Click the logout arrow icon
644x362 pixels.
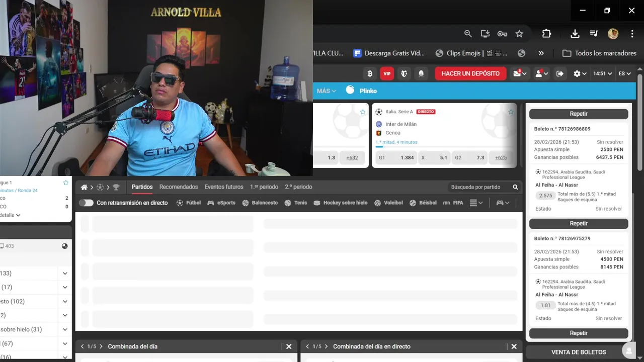point(560,73)
